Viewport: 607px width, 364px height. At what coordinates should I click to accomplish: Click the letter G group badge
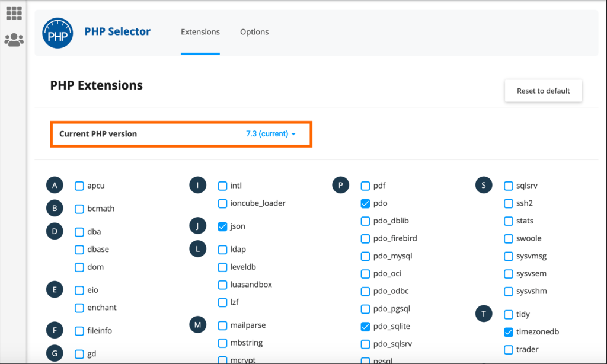click(55, 353)
